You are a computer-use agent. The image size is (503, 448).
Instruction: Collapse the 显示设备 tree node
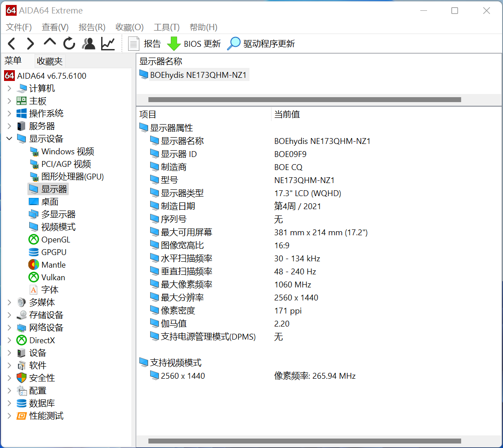pos(9,139)
